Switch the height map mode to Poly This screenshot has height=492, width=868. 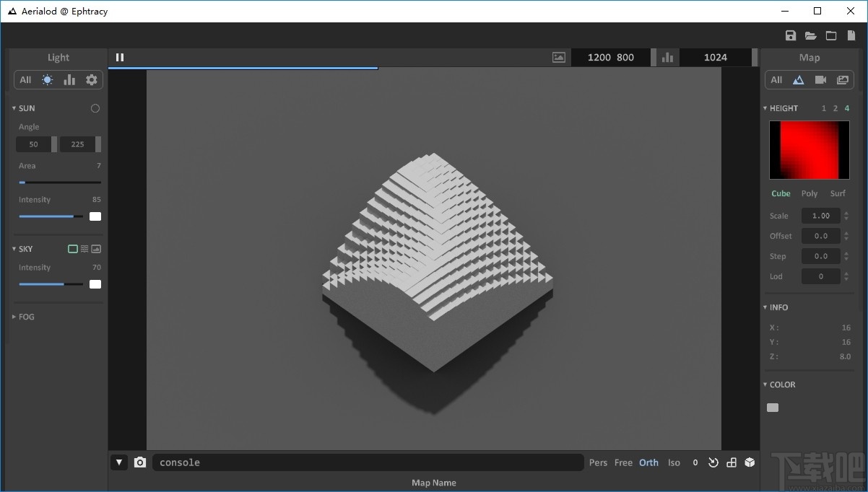click(x=810, y=193)
